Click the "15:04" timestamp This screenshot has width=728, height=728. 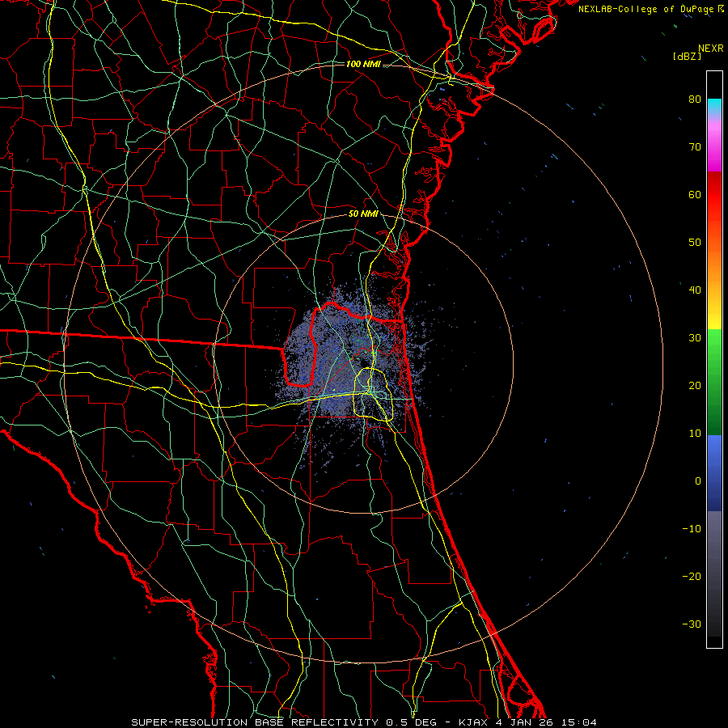click(x=578, y=722)
